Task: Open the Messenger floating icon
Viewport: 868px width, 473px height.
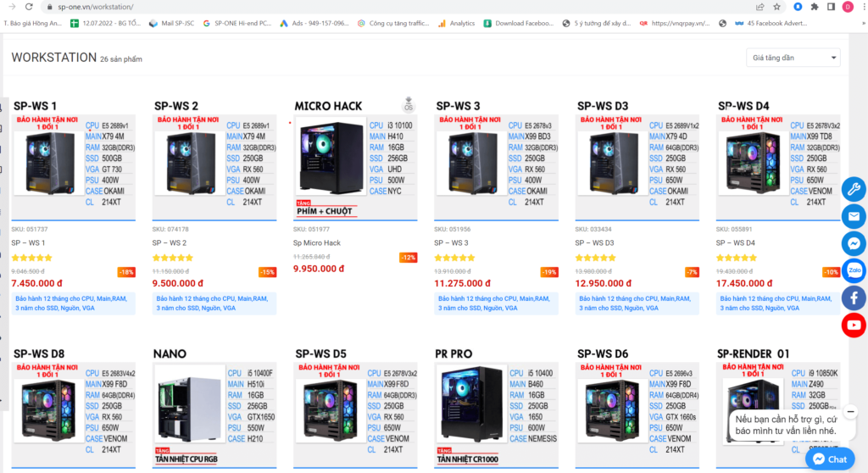Action: pyautogui.click(x=854, y=243)
